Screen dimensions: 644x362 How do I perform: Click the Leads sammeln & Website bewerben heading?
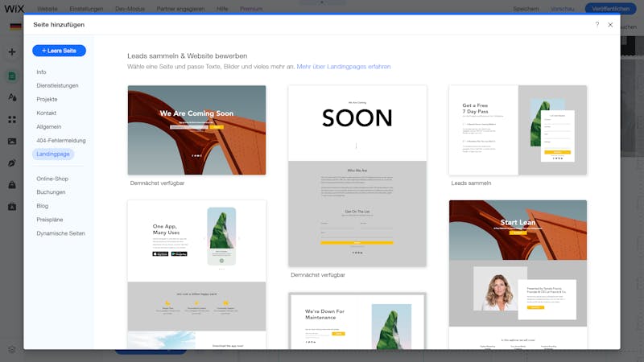pos(188,56)
